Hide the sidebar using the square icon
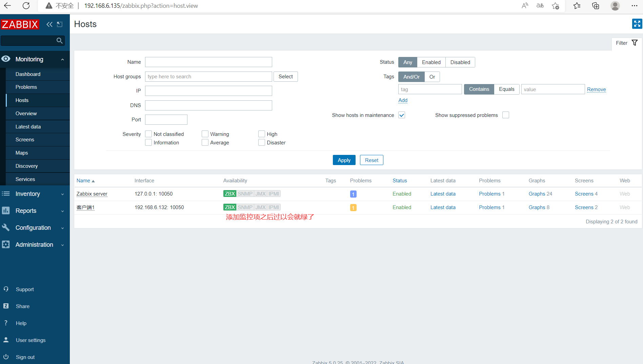The width and height of the screenshot is (643, 364). coord(60,24)
